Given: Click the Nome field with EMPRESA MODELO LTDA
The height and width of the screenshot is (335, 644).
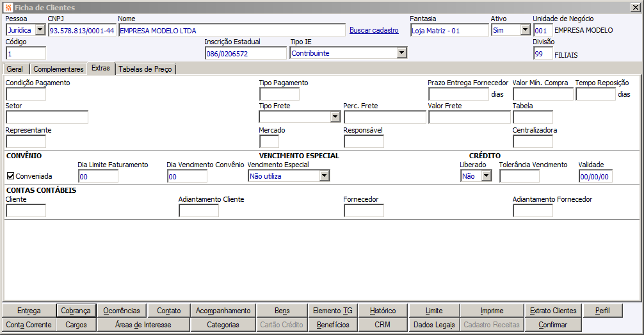Looking at the screenshot, I should pyautogui.click(x=232, y=30).
